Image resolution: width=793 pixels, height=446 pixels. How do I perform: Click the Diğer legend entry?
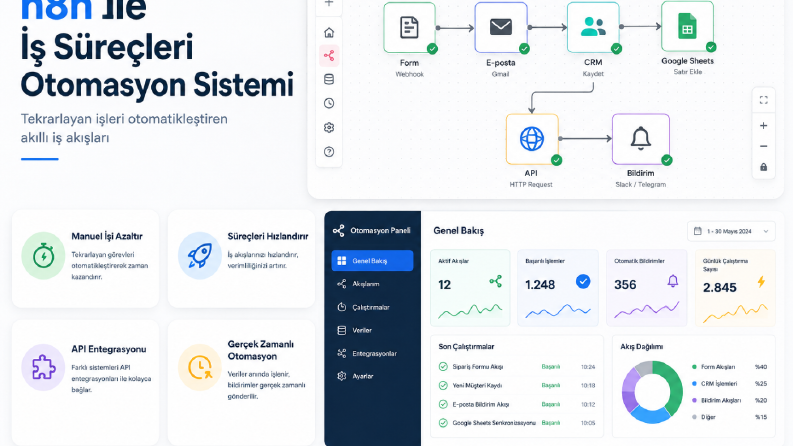729,417
